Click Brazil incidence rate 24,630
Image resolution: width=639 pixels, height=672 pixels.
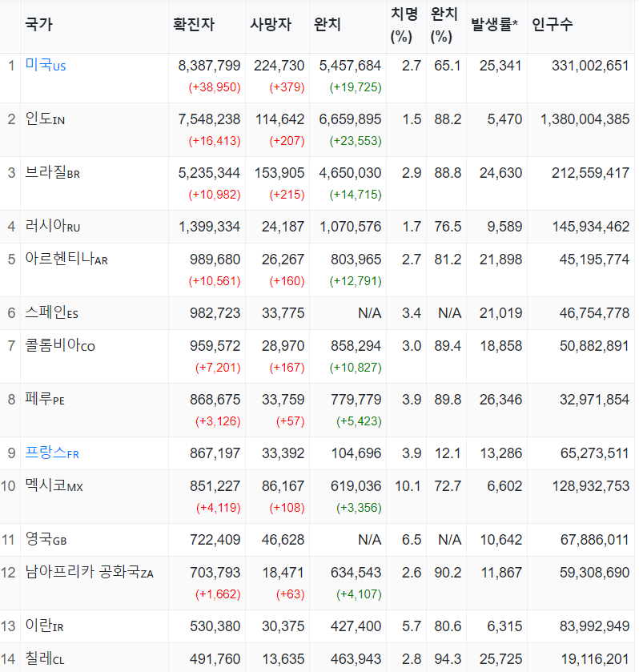point(500,173)
